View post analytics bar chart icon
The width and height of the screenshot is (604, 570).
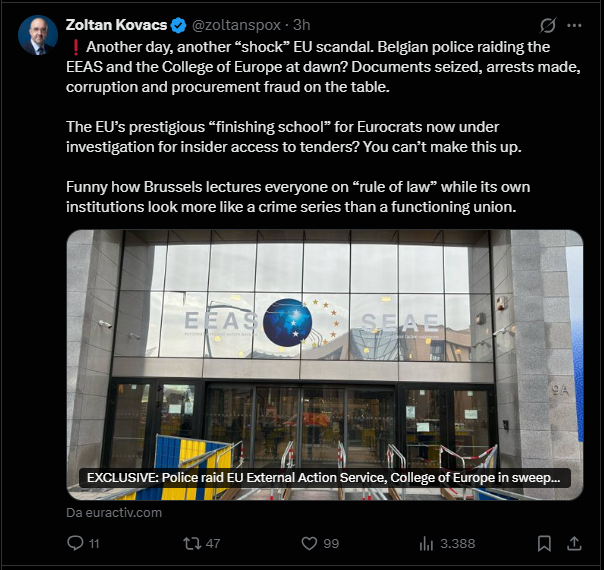[x=426, y=543]
